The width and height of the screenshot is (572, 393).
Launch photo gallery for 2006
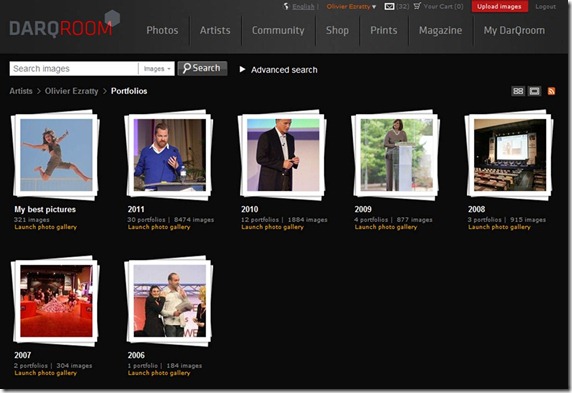pos(159,373)
